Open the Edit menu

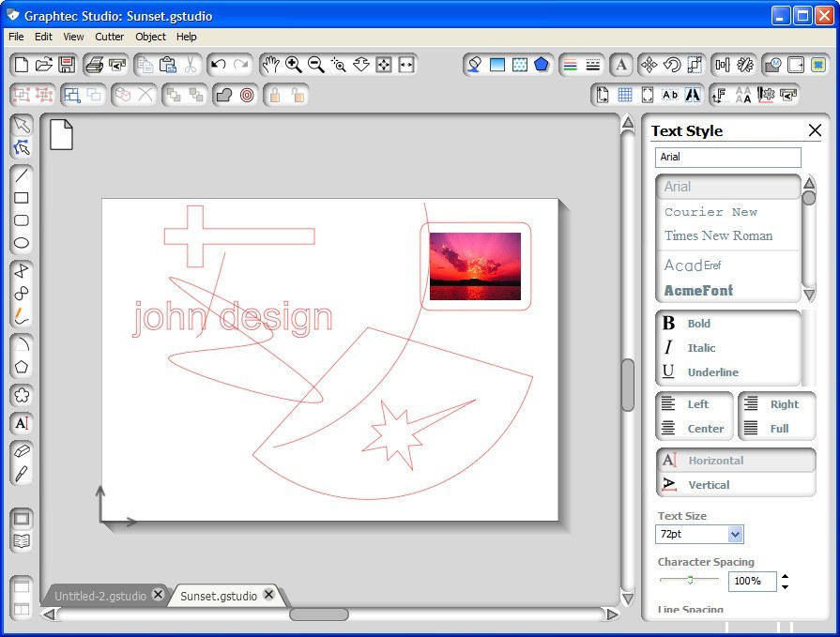(x=43, y=37)
